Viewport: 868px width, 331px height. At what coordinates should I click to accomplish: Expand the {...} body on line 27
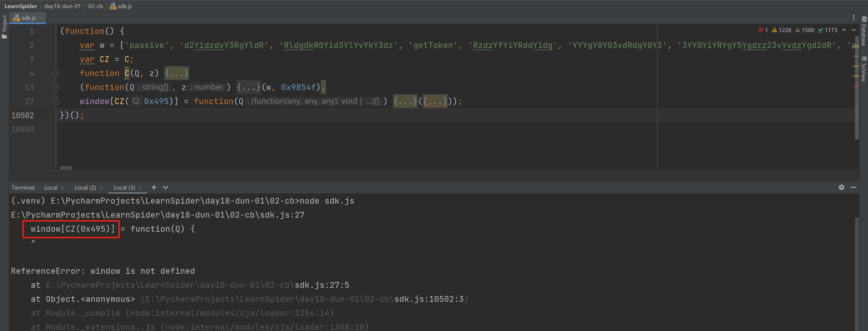click(x=405, y=101)
